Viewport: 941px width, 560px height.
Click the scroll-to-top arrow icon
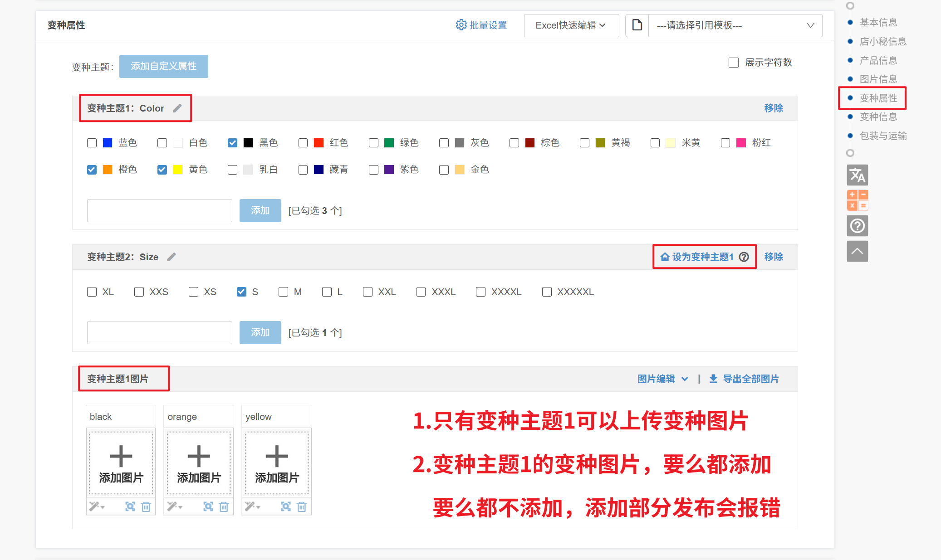(857, 251)
